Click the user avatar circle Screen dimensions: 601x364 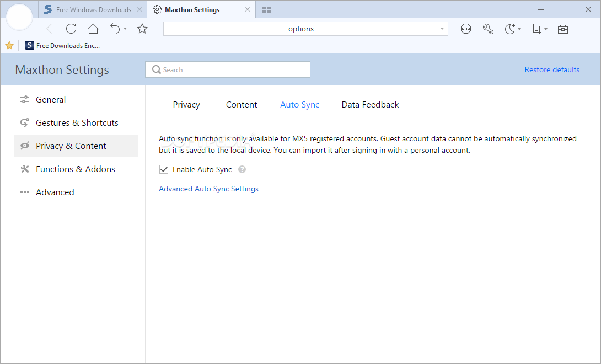[19, 17]
